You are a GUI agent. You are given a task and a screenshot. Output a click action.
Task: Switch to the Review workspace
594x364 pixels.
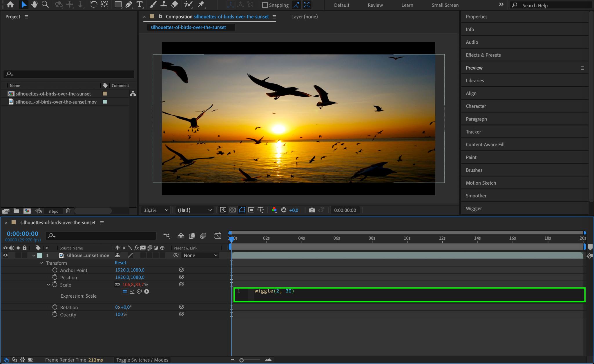pyautogui.click(x=375, y=5)
